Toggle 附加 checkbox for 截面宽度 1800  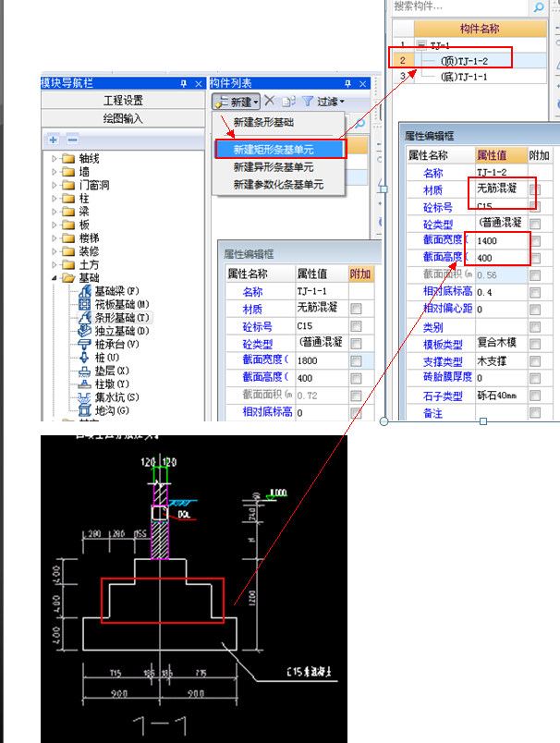(356, 361)
